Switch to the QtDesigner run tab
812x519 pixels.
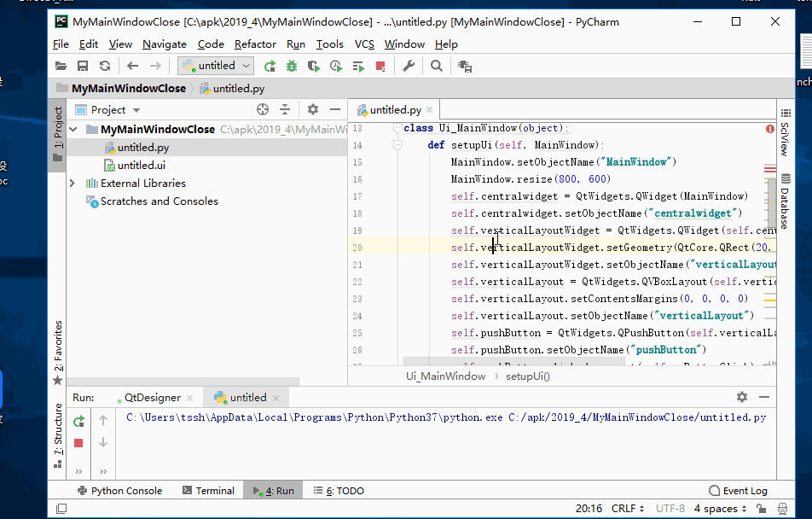pos(152,398)
